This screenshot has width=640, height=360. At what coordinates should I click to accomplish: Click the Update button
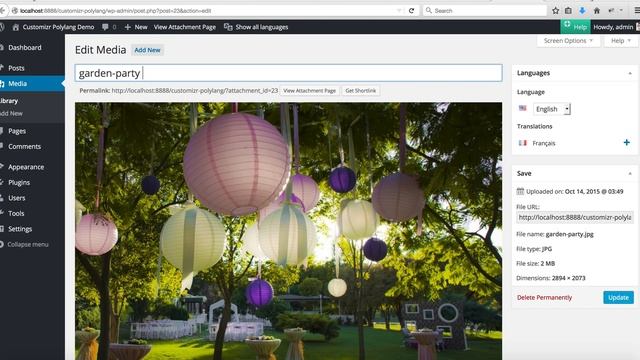point(618,298)
